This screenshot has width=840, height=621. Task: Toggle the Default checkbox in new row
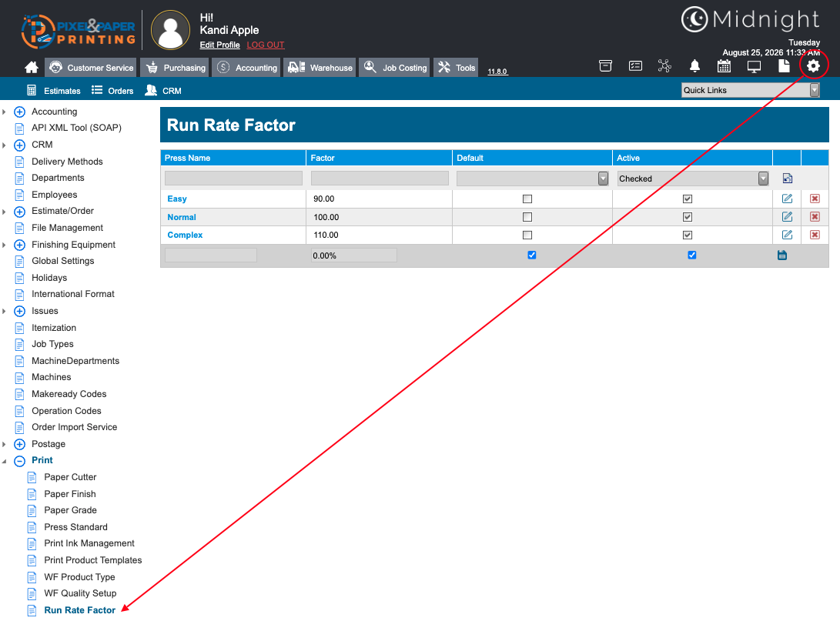531,255
